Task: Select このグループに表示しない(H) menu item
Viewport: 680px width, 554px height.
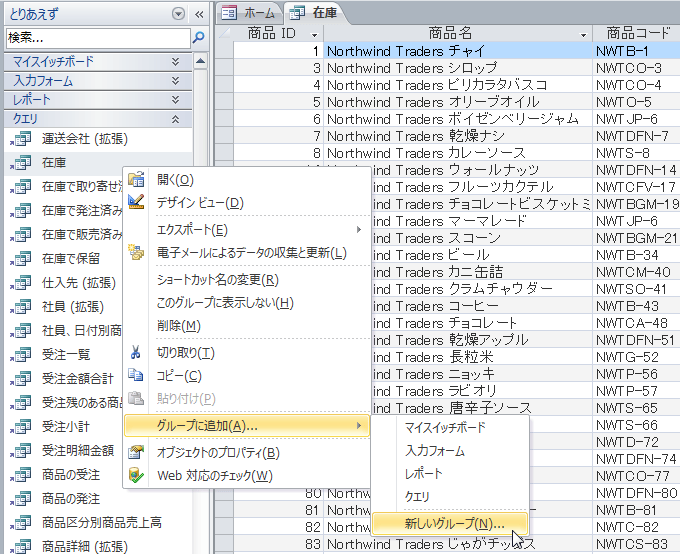Action: (x=247, y=302)
